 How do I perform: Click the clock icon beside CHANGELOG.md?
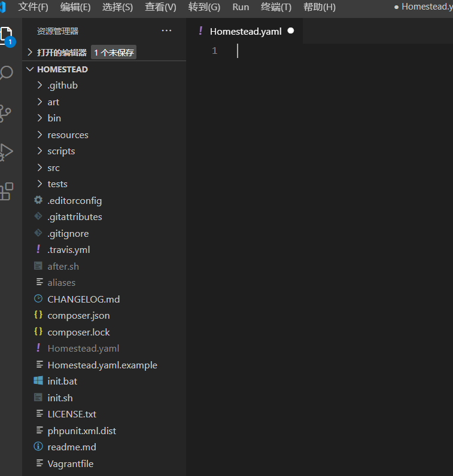tap(38, 299)
